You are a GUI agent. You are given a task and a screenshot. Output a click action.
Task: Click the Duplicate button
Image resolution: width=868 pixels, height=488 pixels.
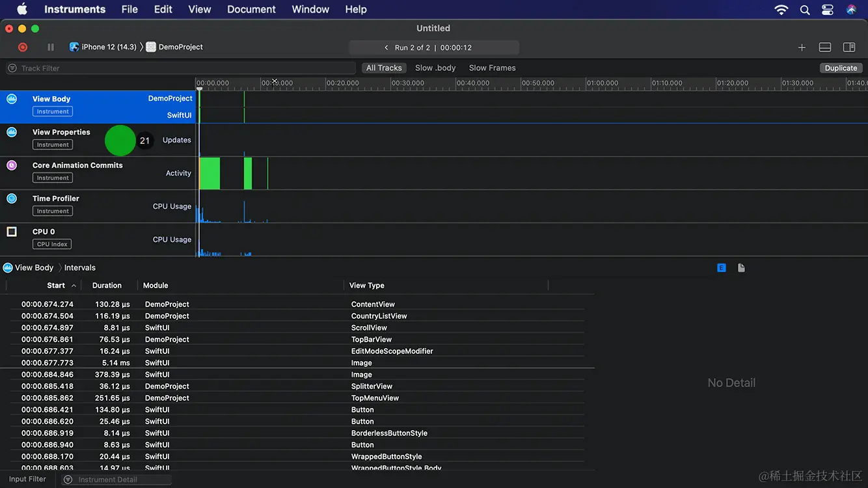(x=841, y=68)
